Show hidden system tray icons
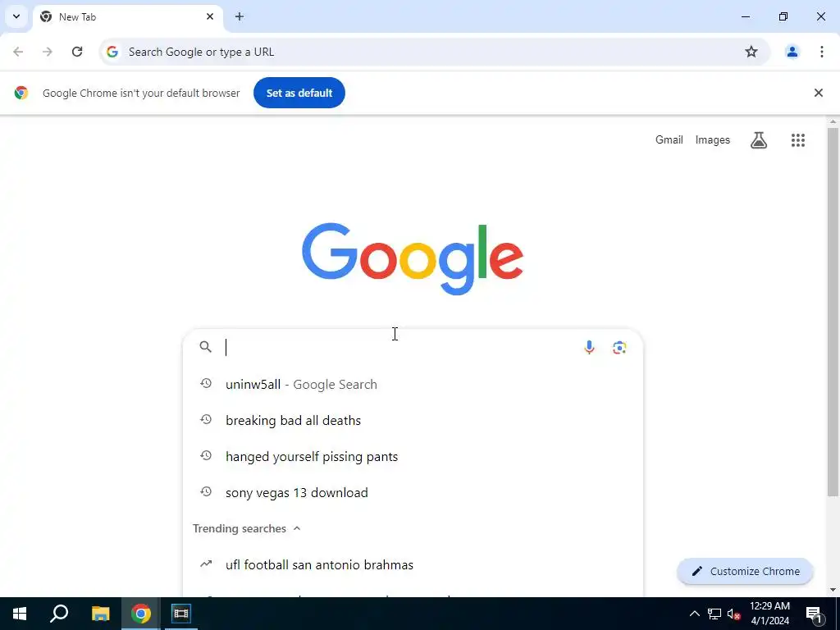The image size is (840, 630). (694, 614)
